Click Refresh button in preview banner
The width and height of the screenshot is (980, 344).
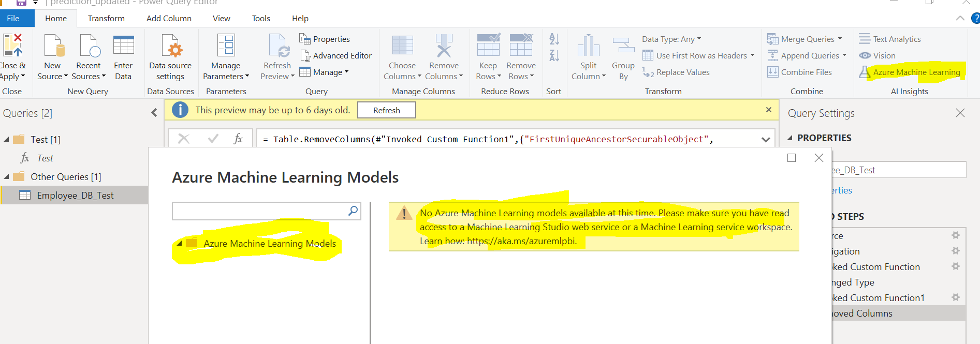point(387,110)
